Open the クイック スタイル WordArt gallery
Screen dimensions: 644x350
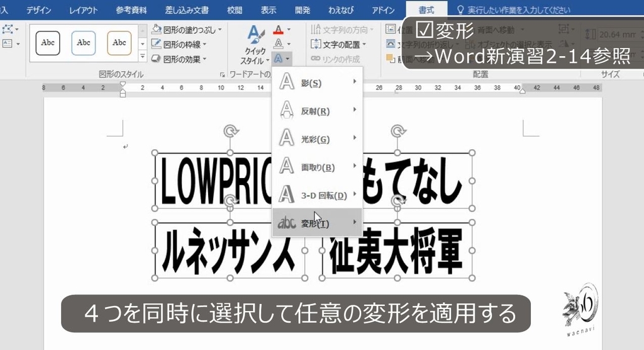click(255, 45)
